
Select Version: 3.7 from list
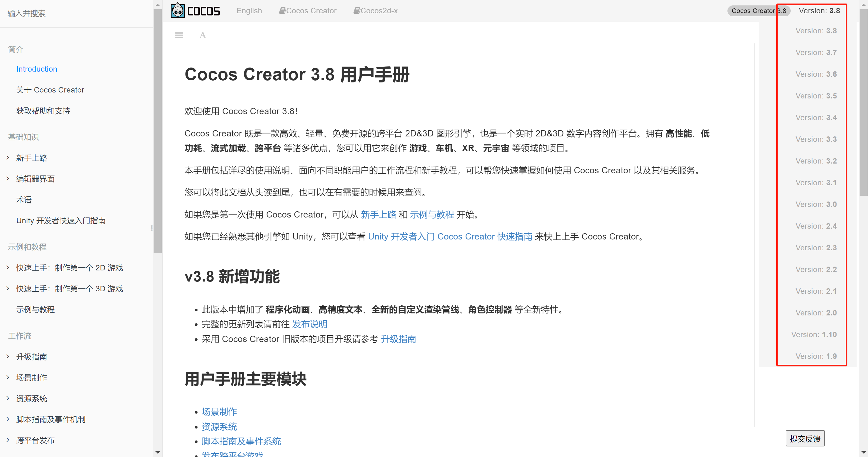point(816,53)
